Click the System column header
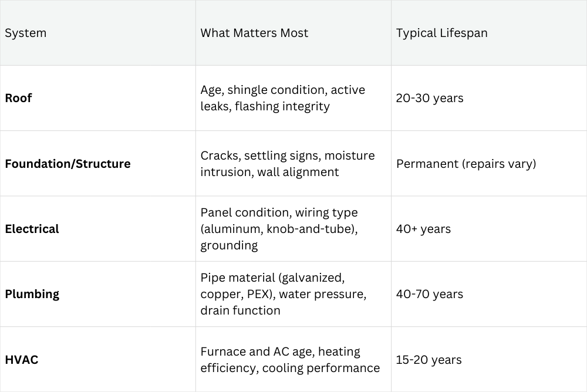The height and width of the screenshot is (392, 587). (x=25, y=33)
